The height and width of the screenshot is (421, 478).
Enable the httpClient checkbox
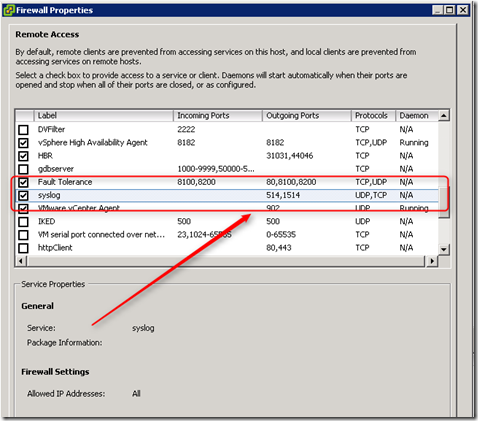coord(23,248)
